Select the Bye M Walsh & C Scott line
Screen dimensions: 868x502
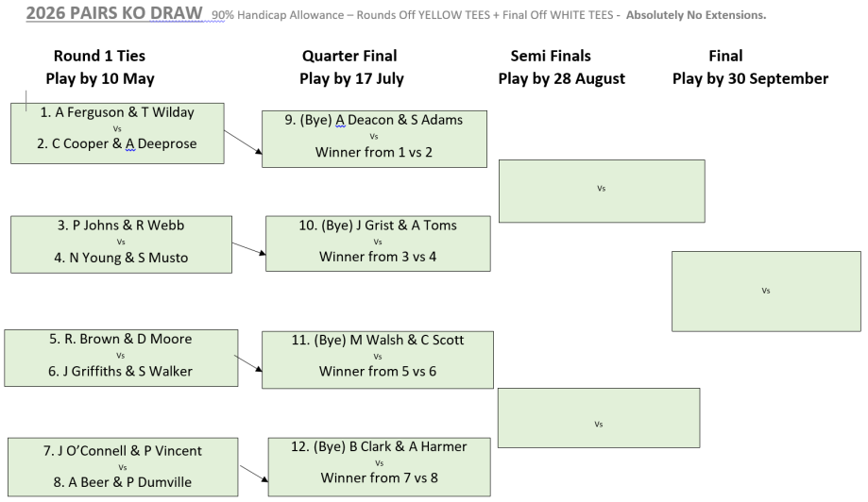click(x=378, y=340)
